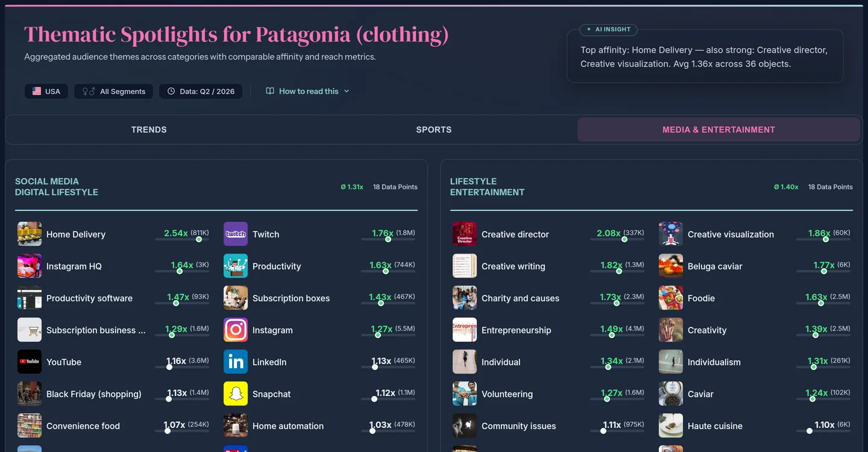Click the Beluga caviar thumbnail icon

click(x=671, y=266)
